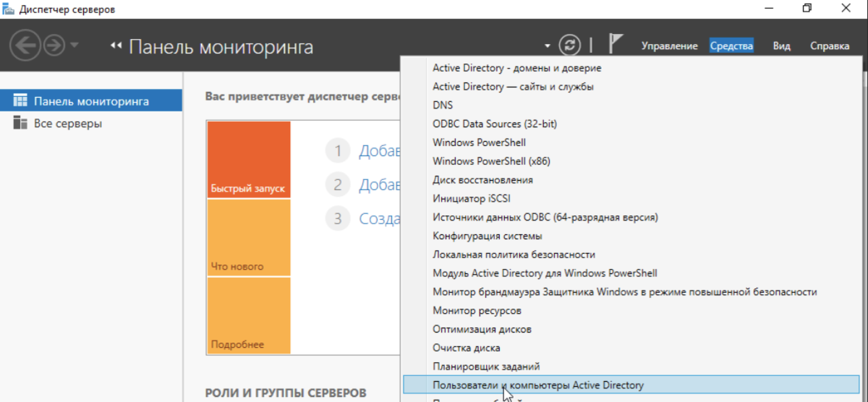Click the step 3 number circle
This screenshot has height=402, width=868.
[x=337, y=218]
